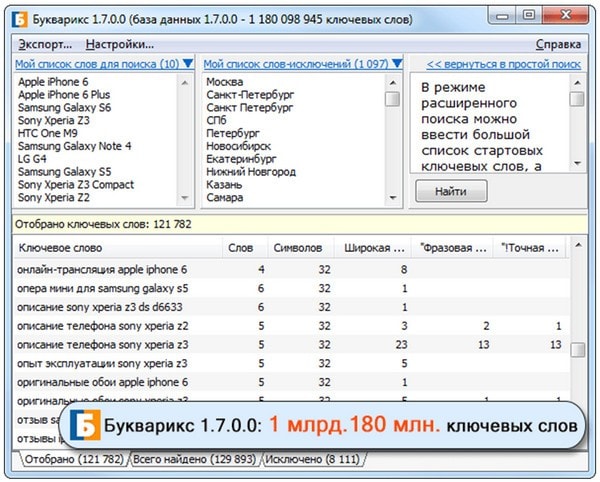This screenshot has height=482, width=600.
Task: Open the Экспорт menu
Action: (x=44, y=44)
